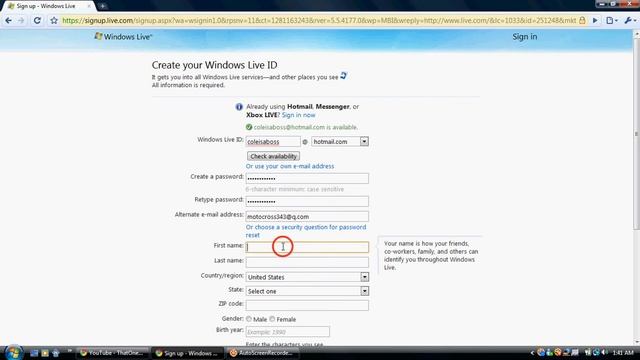
Task: Click the Alternate e-mail address field
Action: [307, 216]
